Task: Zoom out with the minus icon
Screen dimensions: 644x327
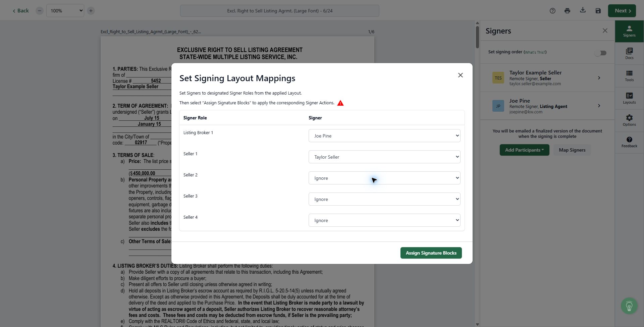Action: [x=39, y=11]
